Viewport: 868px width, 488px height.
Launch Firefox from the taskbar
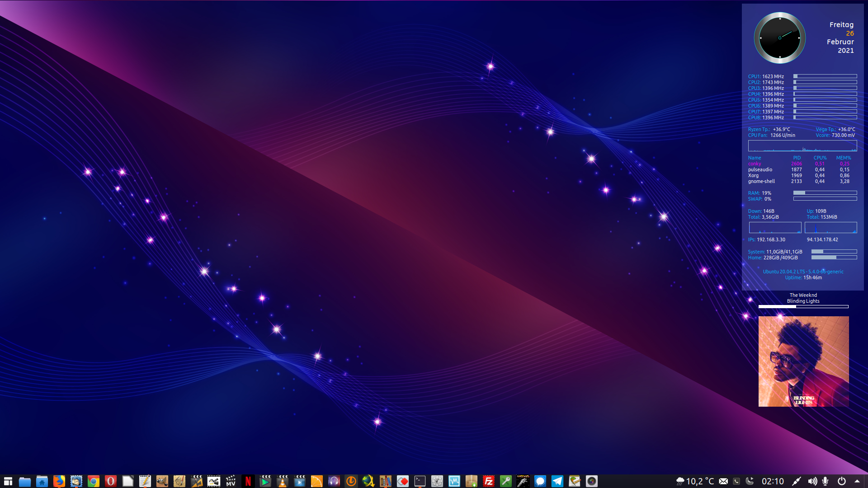click(x=59, y=481)
